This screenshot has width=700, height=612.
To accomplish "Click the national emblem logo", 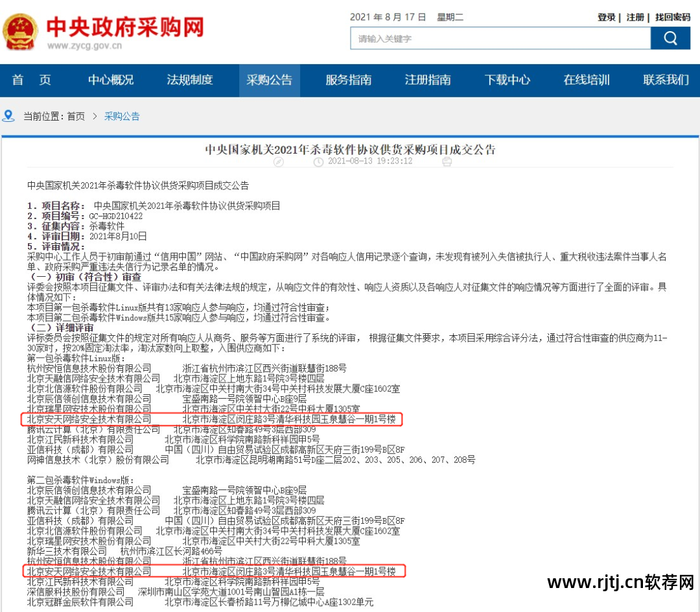I will pos(21,32).
